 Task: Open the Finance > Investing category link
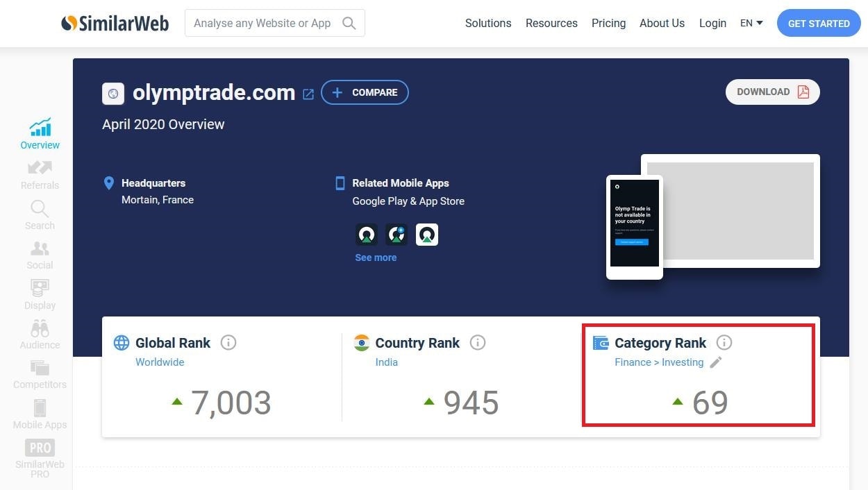659,362
